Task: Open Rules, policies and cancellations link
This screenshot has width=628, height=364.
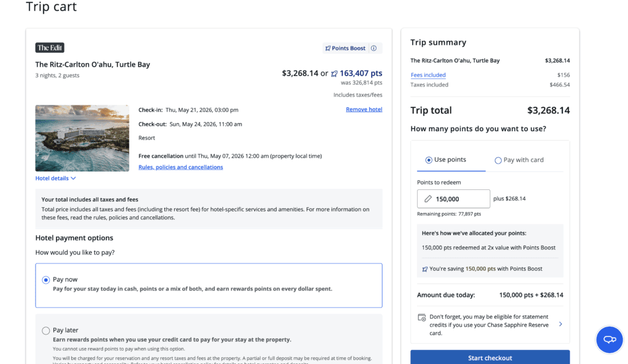Action: pos(180,167)
